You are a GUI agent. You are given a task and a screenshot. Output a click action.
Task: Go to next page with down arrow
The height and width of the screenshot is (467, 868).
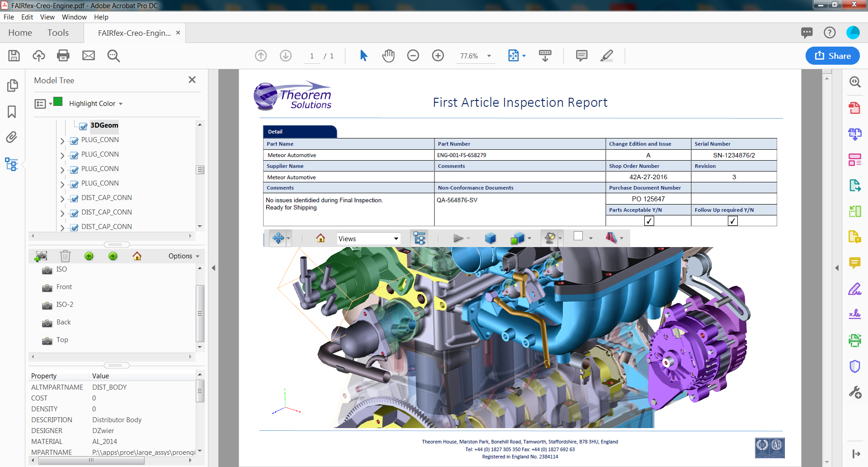point(285,56)
